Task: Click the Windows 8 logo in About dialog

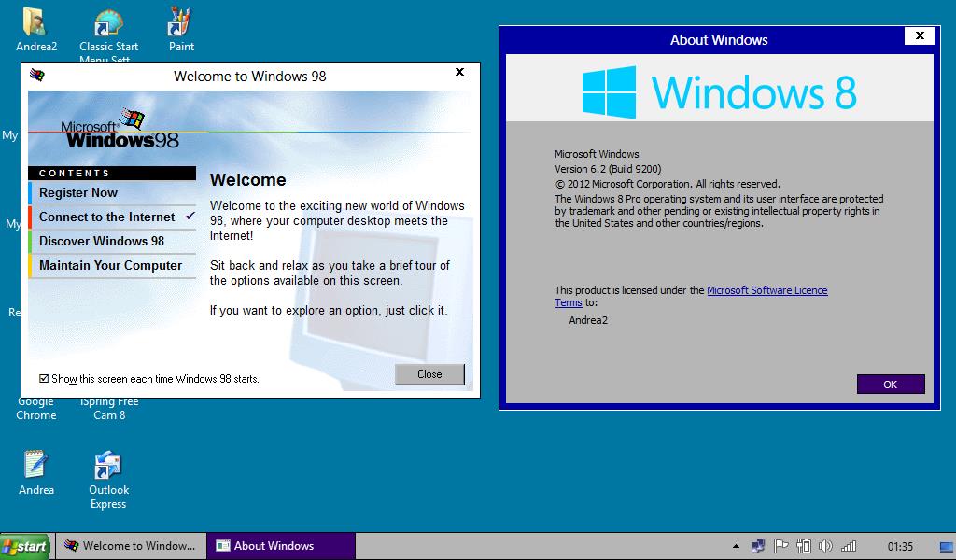Action: pyautogui.click(x=719, y=92)
